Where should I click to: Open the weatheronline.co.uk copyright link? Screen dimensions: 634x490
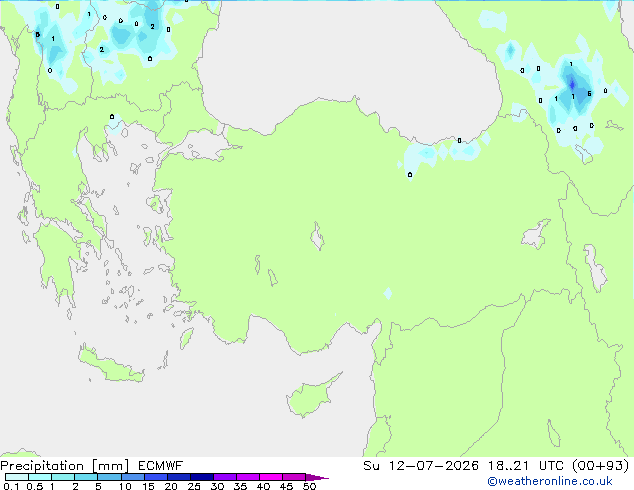(x=550, y=481)
